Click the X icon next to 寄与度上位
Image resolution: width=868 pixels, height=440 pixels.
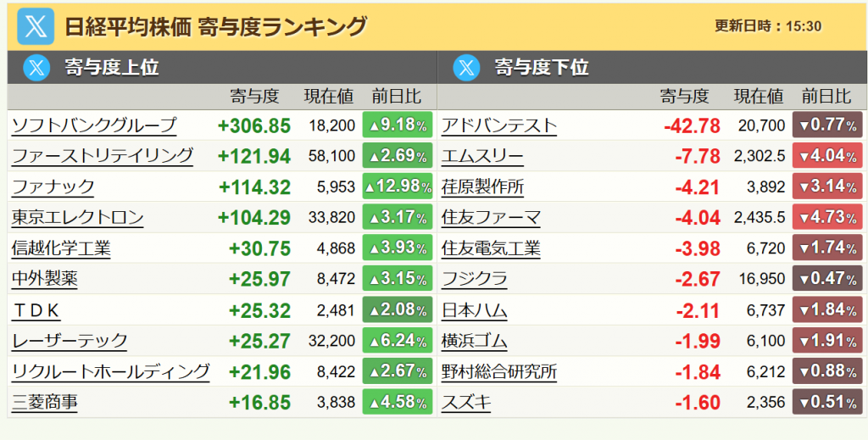pos(36,67)
